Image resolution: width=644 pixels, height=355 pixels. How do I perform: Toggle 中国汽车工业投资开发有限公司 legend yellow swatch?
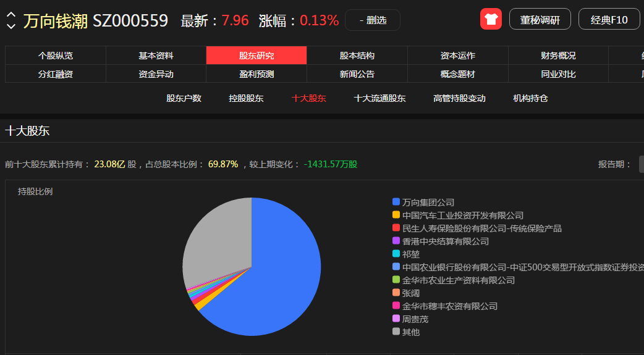coord(396,215)
